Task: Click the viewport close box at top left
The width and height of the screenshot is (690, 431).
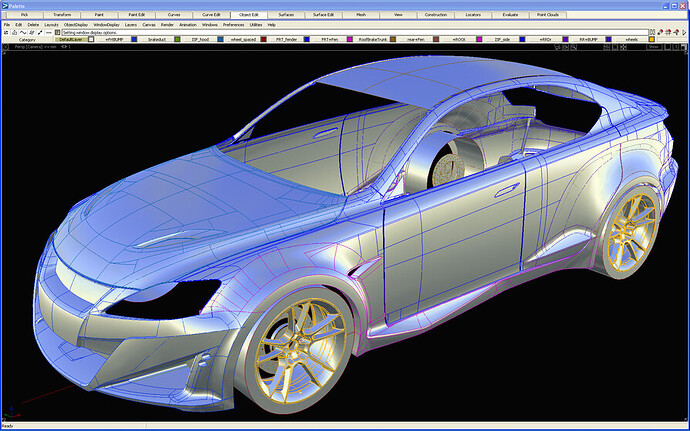Action: tap(6, 47)
